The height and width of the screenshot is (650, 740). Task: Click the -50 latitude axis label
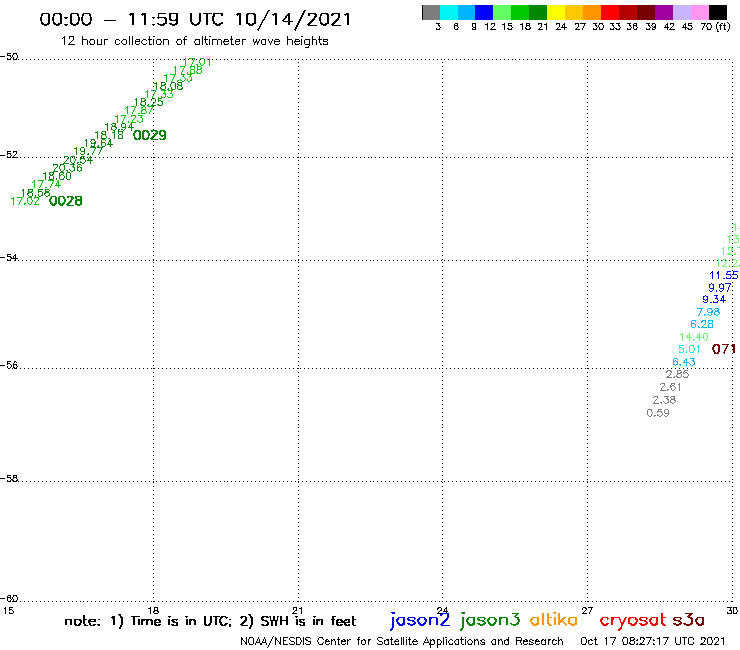[x=9, y=57]
